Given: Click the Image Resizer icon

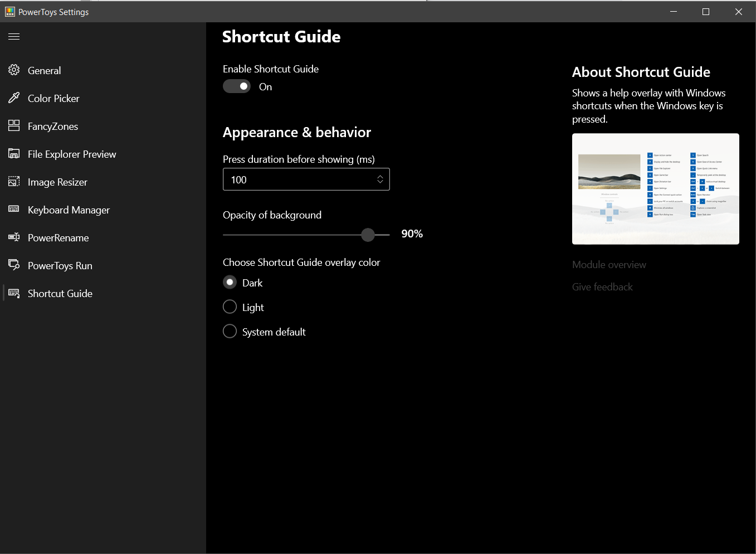Looking at the screenshot, I should click(14, 182).
